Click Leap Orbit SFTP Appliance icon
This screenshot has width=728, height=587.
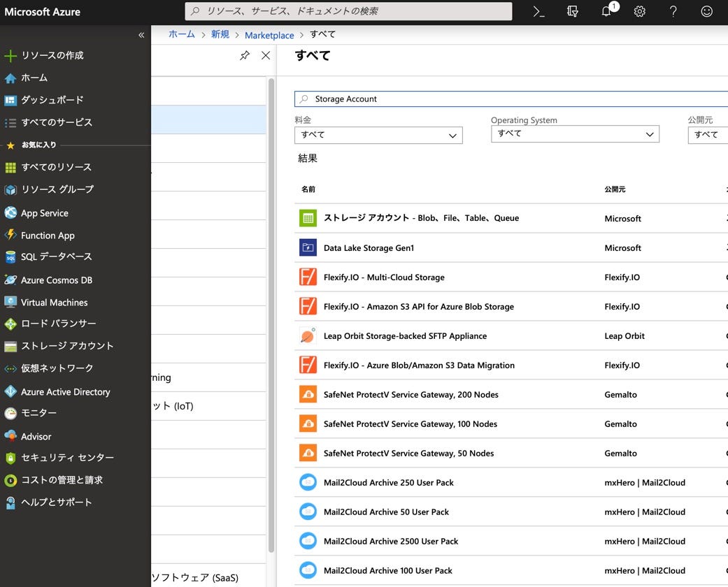pyautogui.click(x=308, y=335)
